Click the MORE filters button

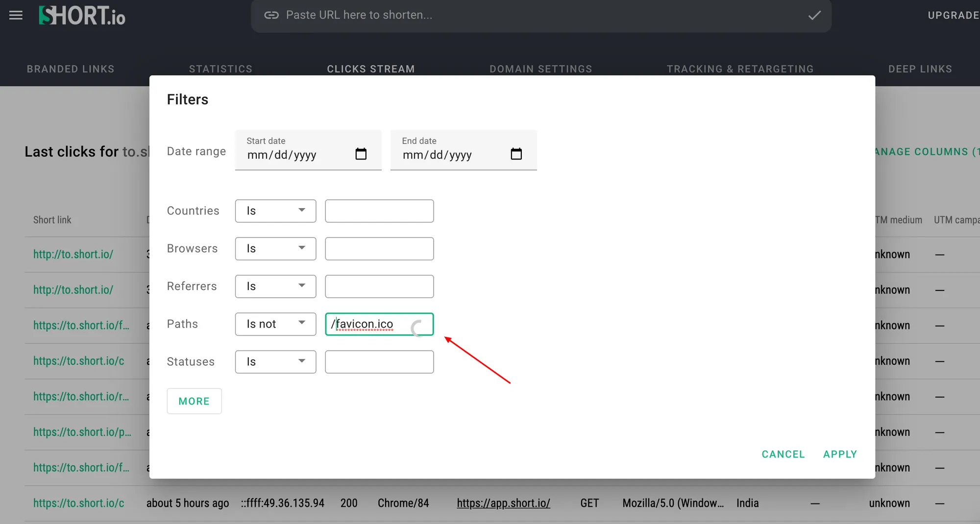coord(194,401)
